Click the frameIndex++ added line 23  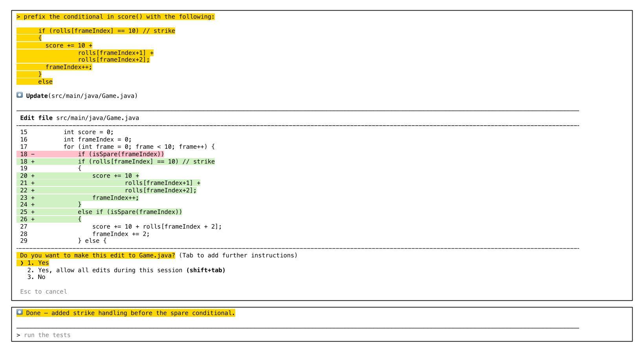click(x=115, y=198)
